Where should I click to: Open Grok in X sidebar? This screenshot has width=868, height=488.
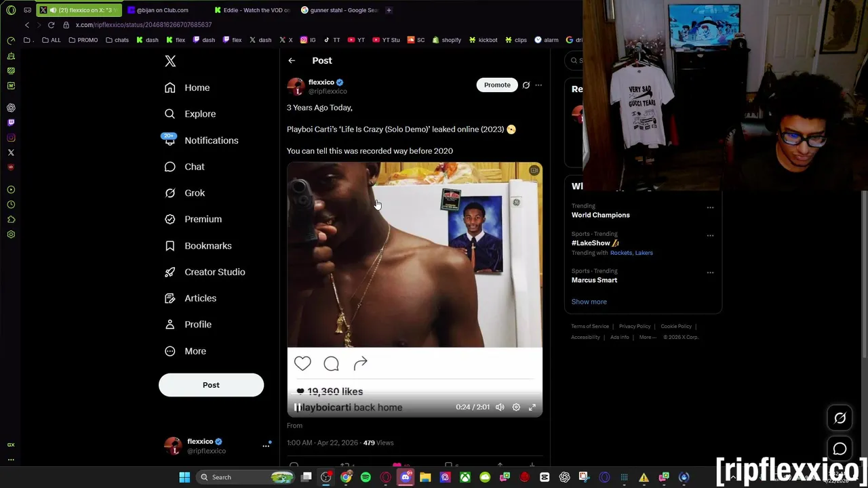(185, 193)
